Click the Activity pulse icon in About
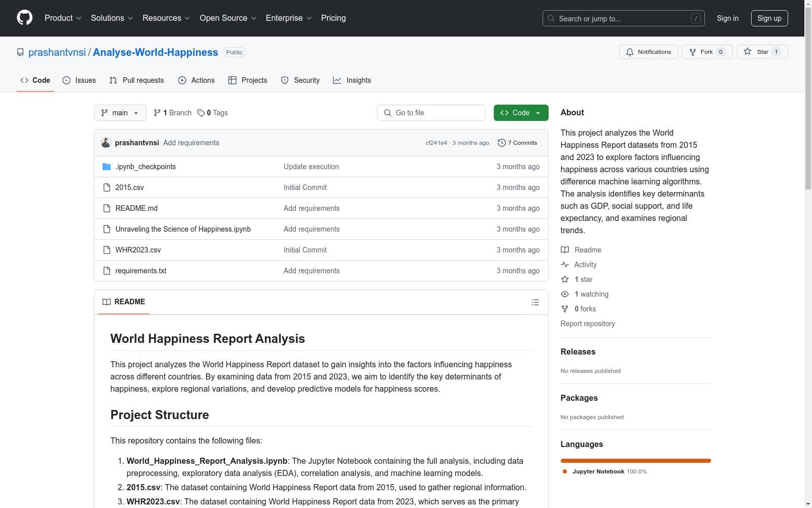The width and height of the screenshot is (812, 508). pos(565,265)
